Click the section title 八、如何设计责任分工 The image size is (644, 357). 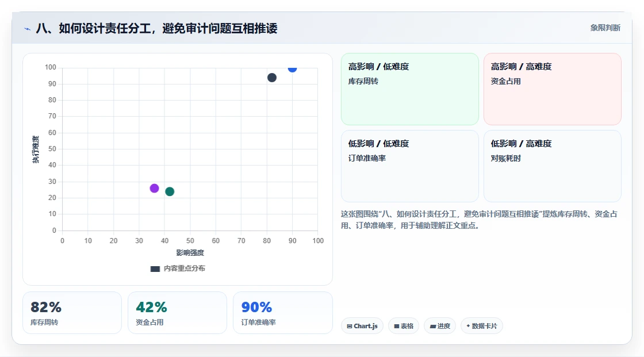156,28
